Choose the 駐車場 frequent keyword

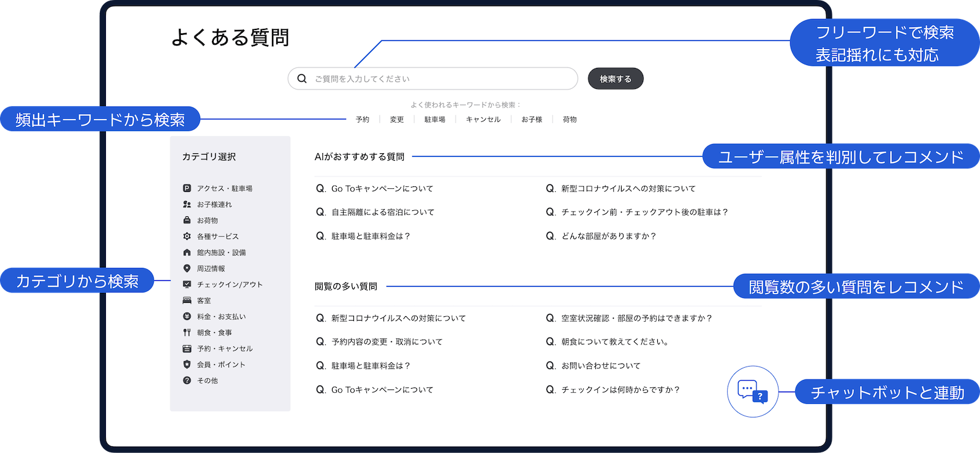[x=435, y=120]
